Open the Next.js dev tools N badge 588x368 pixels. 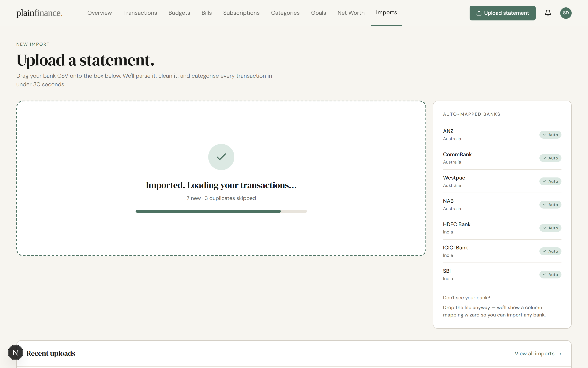click(x=15, y=352)
